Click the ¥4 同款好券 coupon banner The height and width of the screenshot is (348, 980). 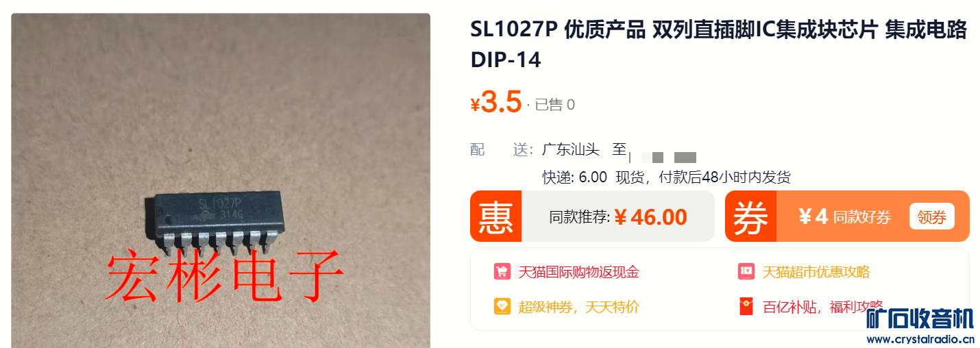[847, 216]
